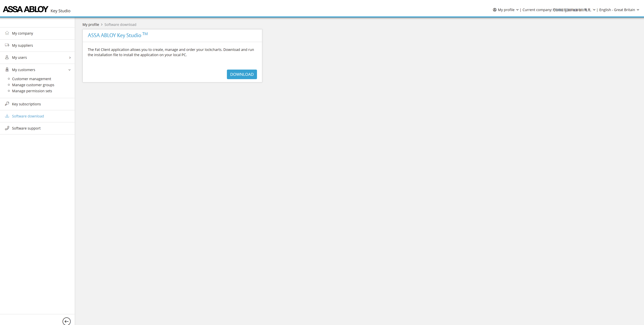Click the Key subscriptions key icon
This screenshot has height=325, width=644.
(x=7, y=104)
